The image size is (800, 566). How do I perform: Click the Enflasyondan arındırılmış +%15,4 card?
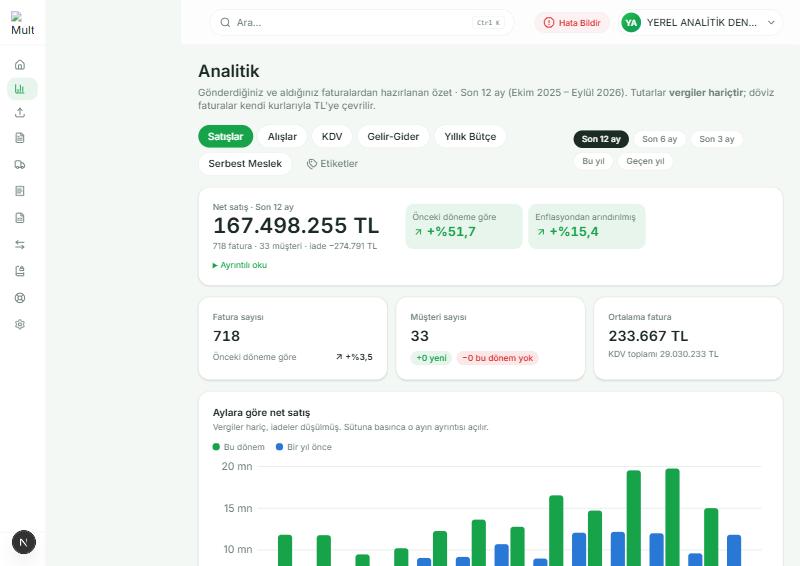pos(587,226)
